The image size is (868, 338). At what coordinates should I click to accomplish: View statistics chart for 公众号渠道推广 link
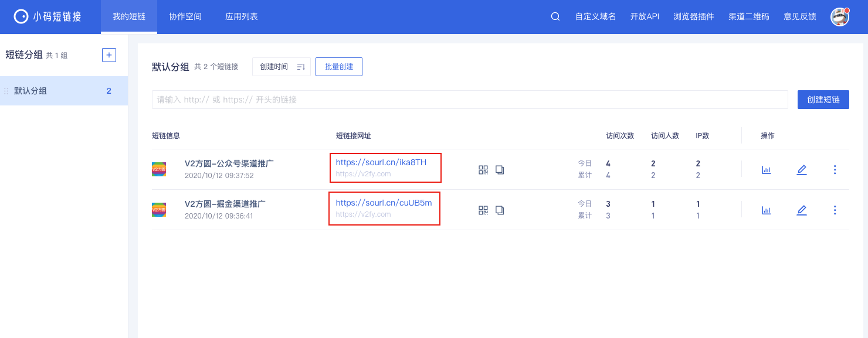[767, 170]
